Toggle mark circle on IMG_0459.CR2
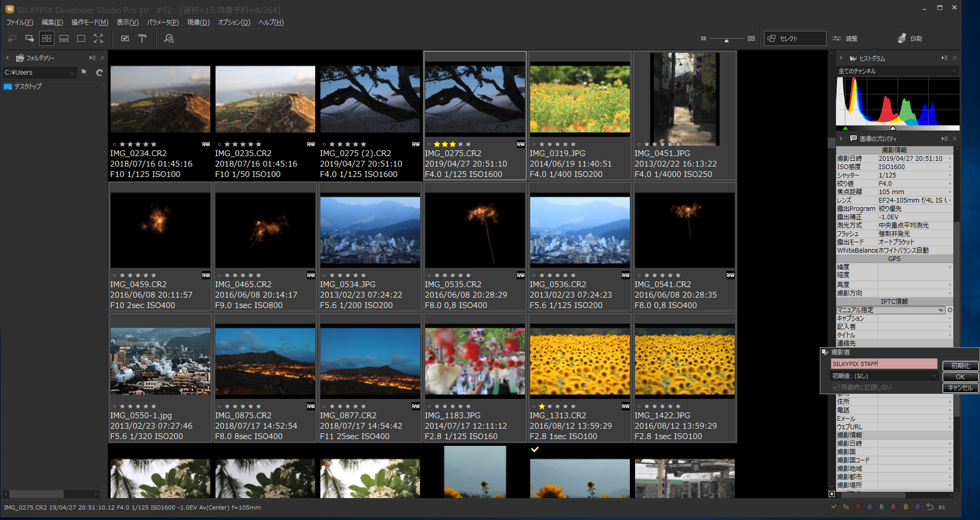The width and height of the screenshot is (980, 520). click(x=114, y=275)
